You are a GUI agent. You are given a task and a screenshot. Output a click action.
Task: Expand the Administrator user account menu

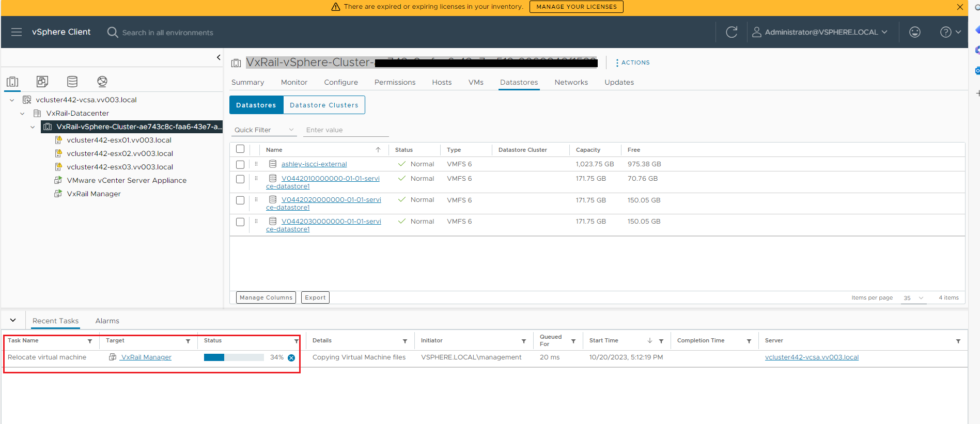820,32
